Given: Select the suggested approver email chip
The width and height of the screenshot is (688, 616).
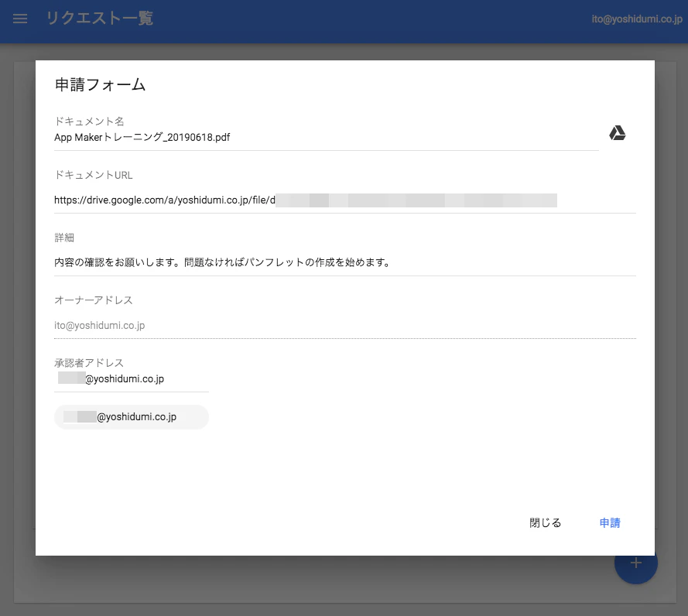Looking at the screenshot, I should pyautogui.click(x=132, y=417).
